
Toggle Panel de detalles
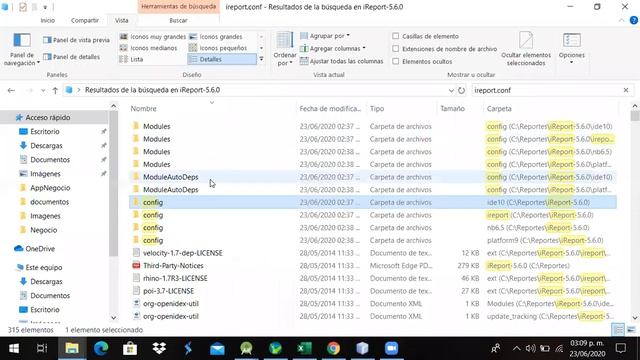71,57
